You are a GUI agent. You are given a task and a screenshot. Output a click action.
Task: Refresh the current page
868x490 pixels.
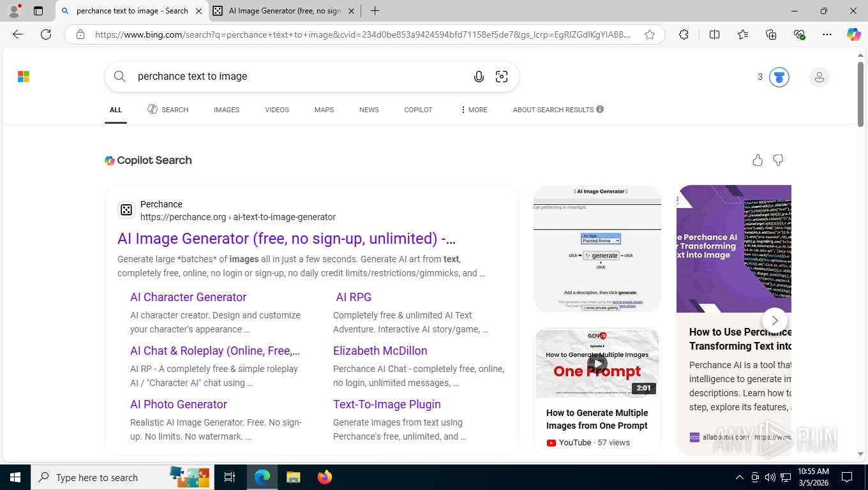point(46,34)
